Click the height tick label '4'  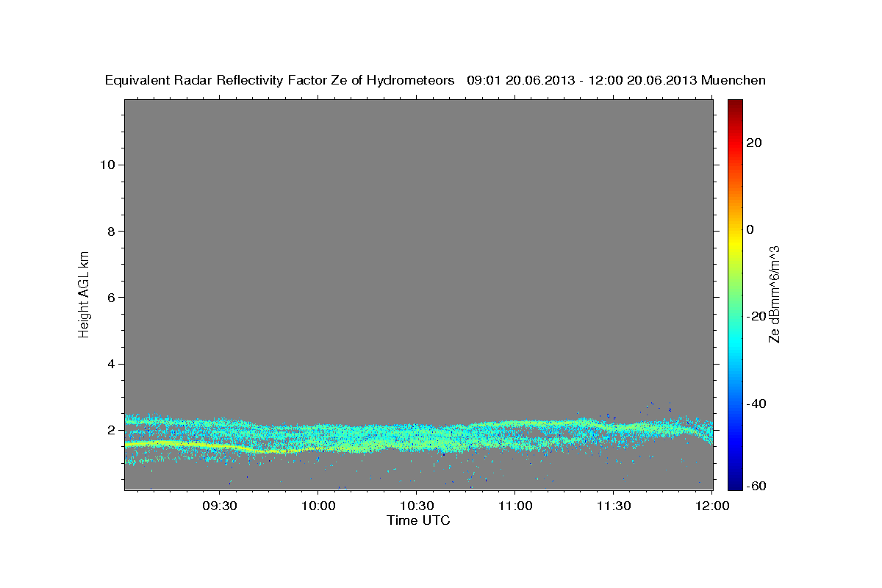pyautogui.click(x=110, y=364)
